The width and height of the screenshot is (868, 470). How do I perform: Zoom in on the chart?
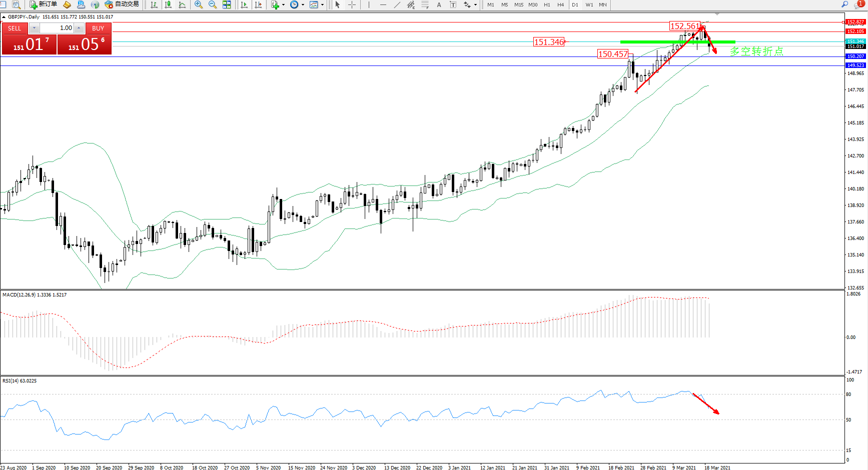coord(199,4)
